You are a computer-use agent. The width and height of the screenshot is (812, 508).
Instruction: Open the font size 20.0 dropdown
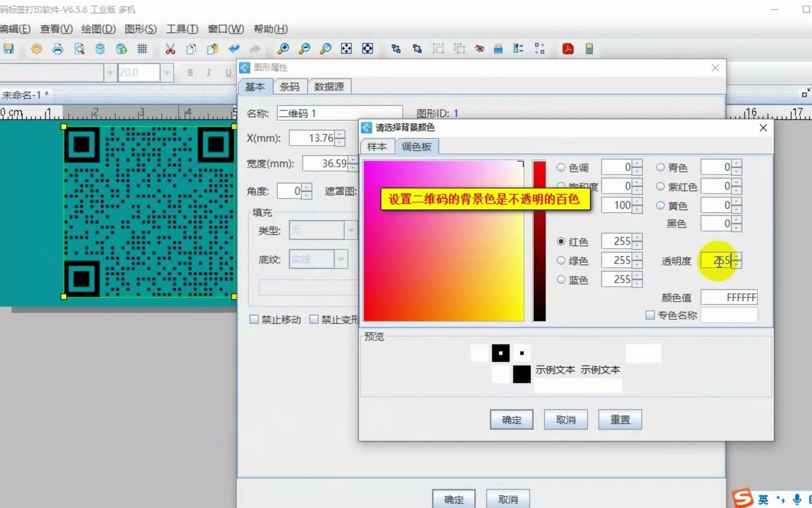pos(167,73)
